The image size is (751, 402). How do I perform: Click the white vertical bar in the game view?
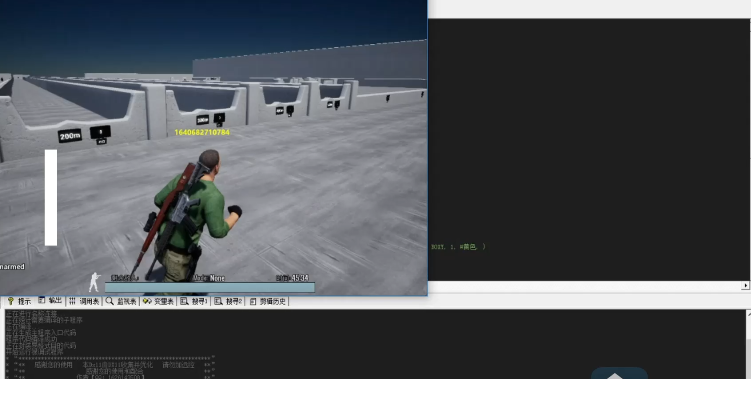(51, 197)
